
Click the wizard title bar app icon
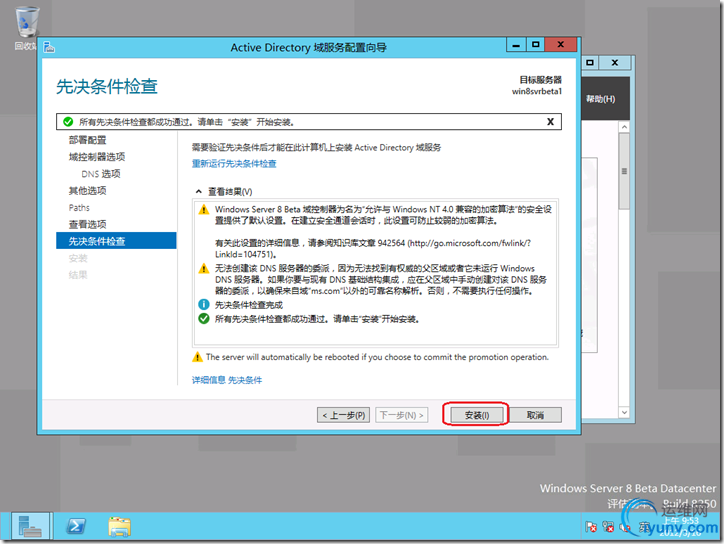(49, 47)
